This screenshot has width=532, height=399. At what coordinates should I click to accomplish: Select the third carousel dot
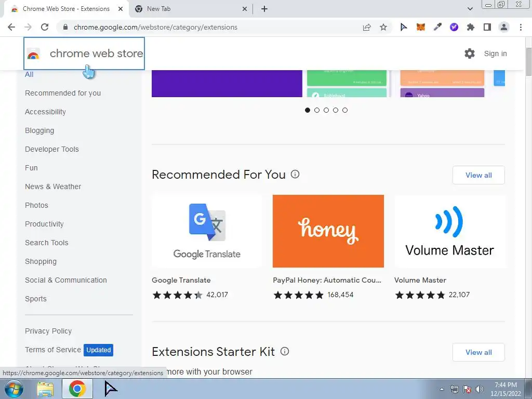coord(326,110)
